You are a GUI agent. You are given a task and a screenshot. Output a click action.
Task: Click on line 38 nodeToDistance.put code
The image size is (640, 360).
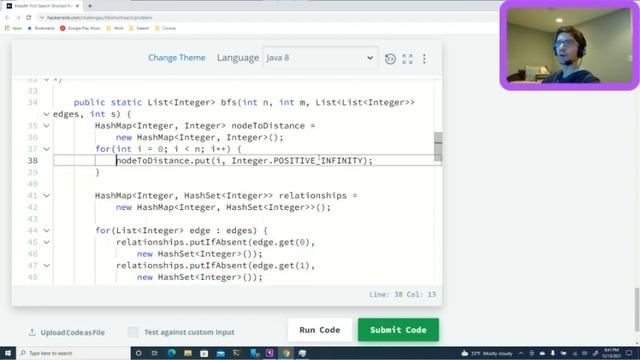[x=244, y=161]
